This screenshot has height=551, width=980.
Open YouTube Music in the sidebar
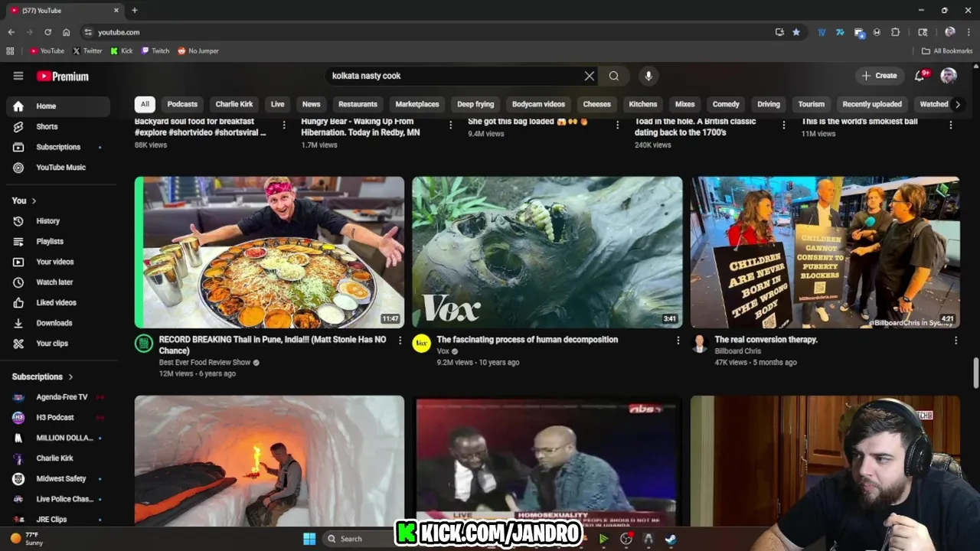[x=57, y=168]
